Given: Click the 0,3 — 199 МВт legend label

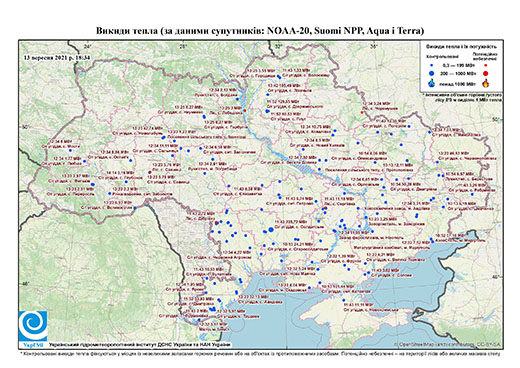Looking at the screenshot, I should coord(458,66).
